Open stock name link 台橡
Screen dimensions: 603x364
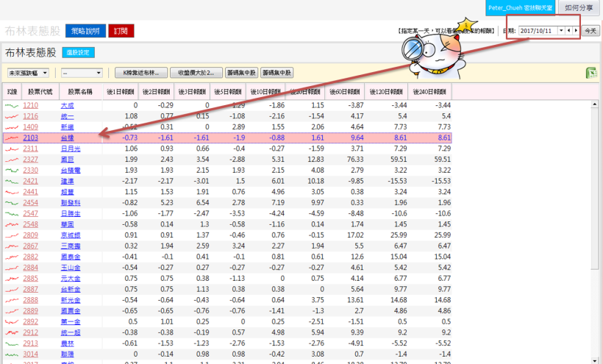click(68, 138)
